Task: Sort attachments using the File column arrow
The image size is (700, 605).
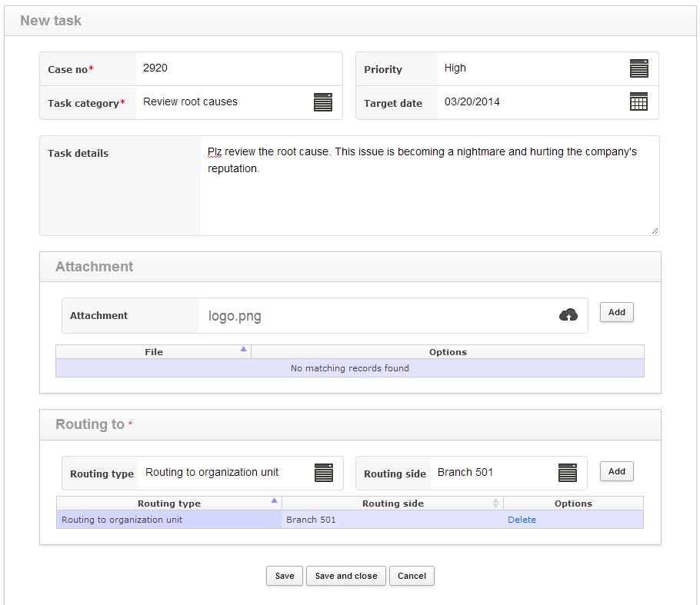Action: coord(243,348)
